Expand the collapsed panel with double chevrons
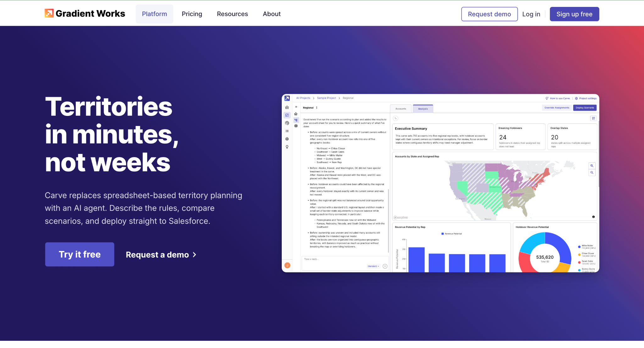 296,107
